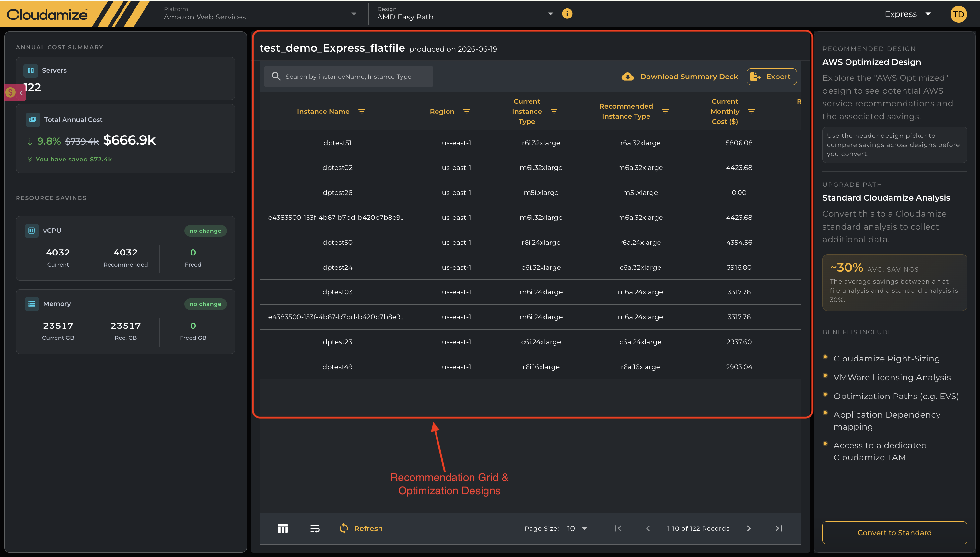Select the dptest51 instance row
Image resolution: width=980 pixels, height=557 pixels.
(530, 143)
